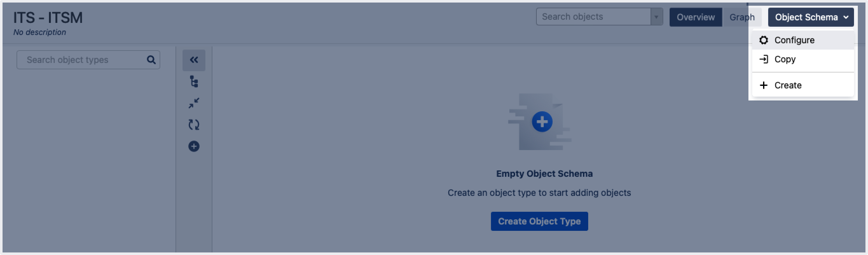Click the round plus icon in sidebar toolbar
Image resolution: width=868 pixels, height=255 pixels.
click(x=194, y=146)
